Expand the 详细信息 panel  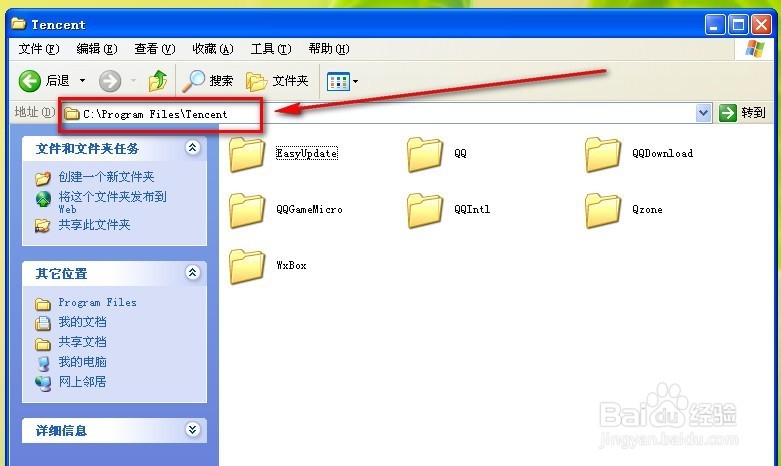coord(193,430)
